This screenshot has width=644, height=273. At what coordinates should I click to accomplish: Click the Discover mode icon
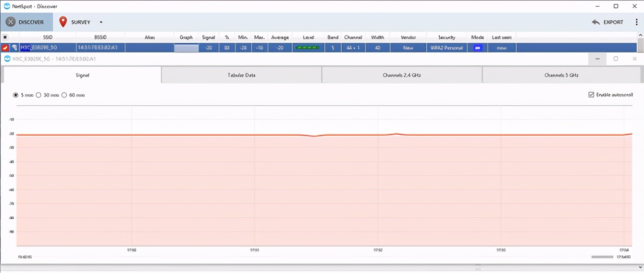(11, 22)
